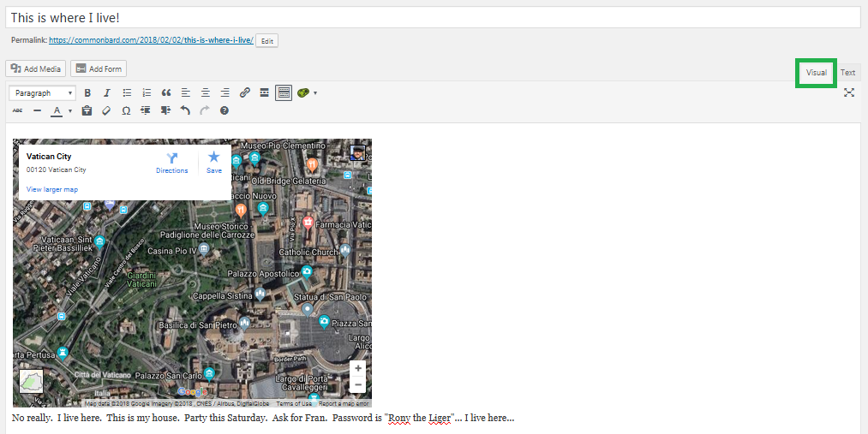
Task: Clear formatting with the eraser icon
Action: (106, 110)
